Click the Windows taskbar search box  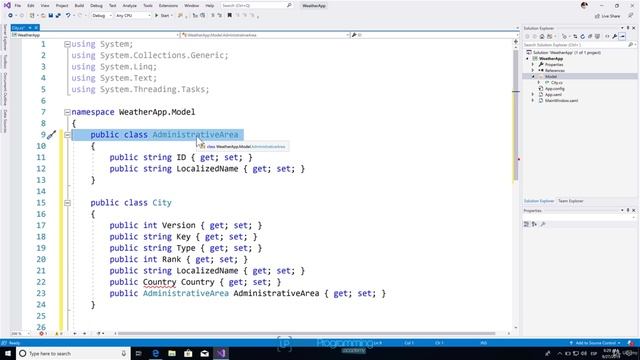click(73, 353)
